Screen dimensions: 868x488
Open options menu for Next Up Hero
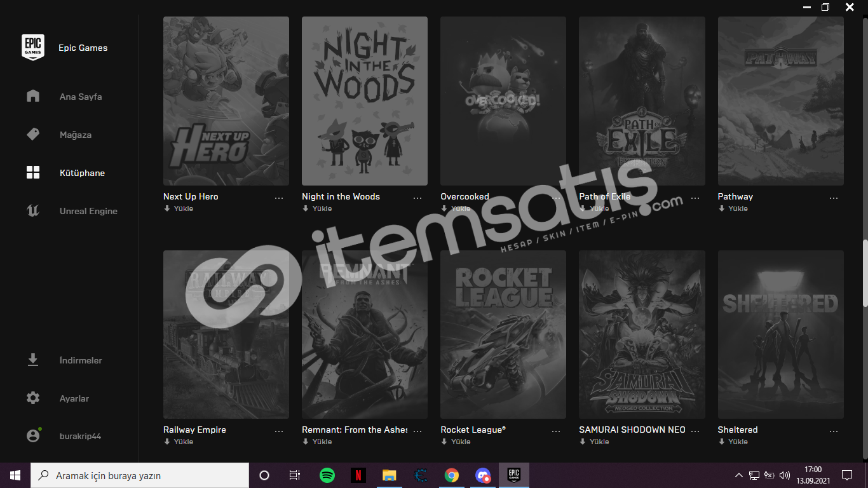click(279, 198)
